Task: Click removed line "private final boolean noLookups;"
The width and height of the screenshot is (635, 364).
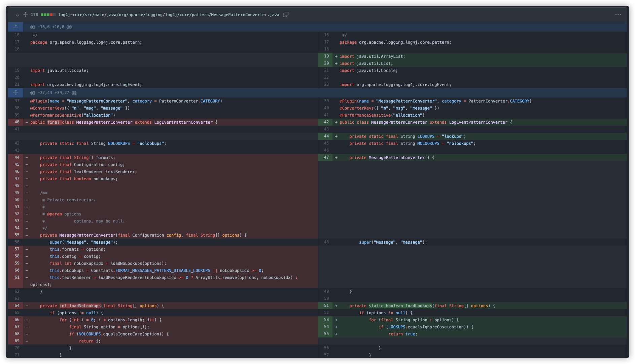Action: click(79, 179)
